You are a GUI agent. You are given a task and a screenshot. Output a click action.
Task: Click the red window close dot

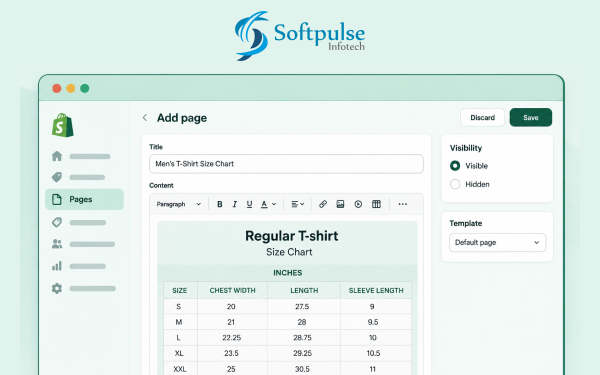(x=57, y=88)
